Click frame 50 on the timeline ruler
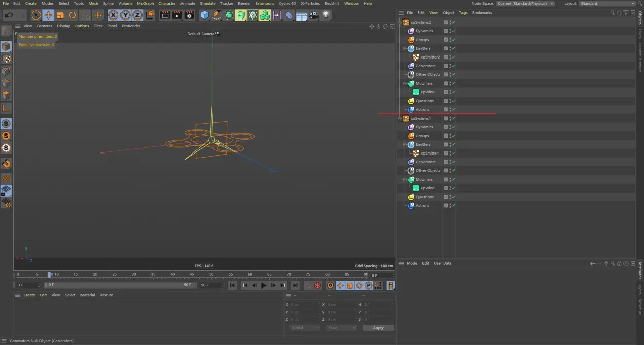This screenshot has height=345, width=644. [211, 274]
